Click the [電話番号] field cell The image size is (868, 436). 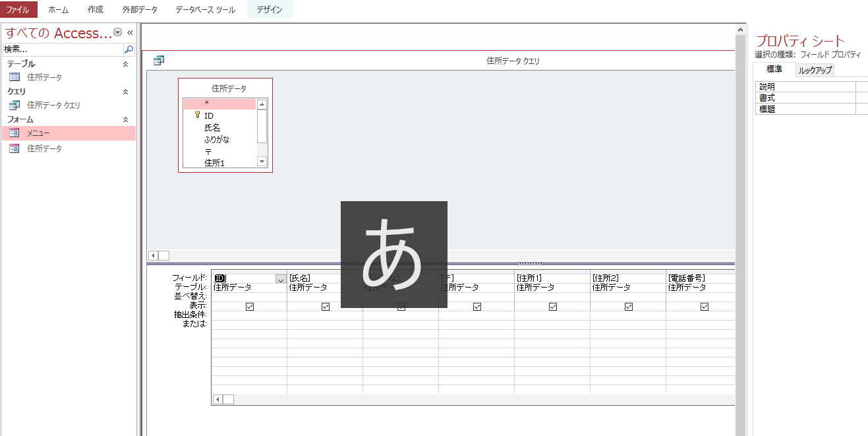tap(701, 278)
